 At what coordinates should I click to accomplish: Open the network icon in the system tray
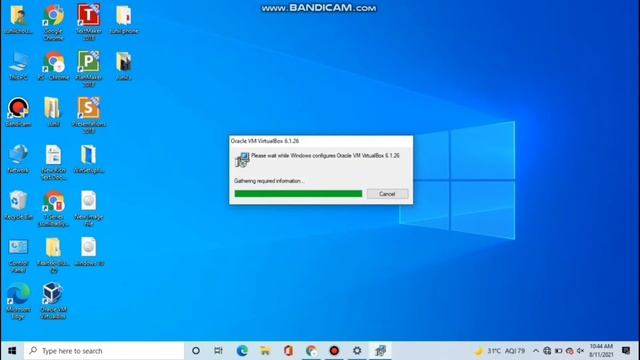pos(547,351)
